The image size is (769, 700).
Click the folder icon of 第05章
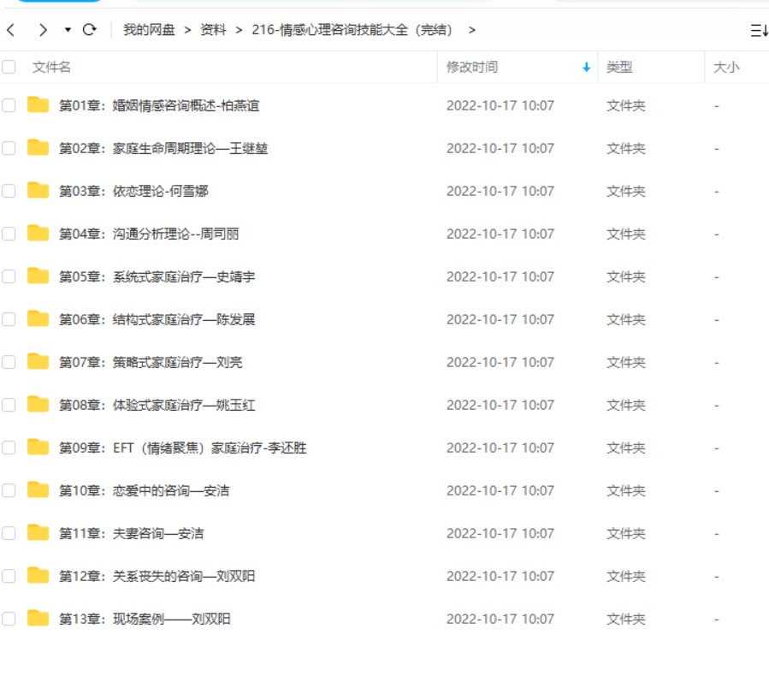[x=38, y=276]
